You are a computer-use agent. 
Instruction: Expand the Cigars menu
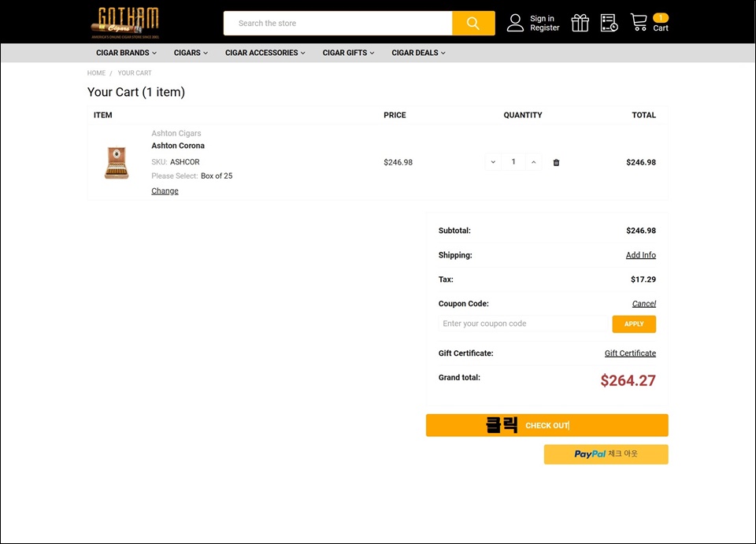coord(191,53)
